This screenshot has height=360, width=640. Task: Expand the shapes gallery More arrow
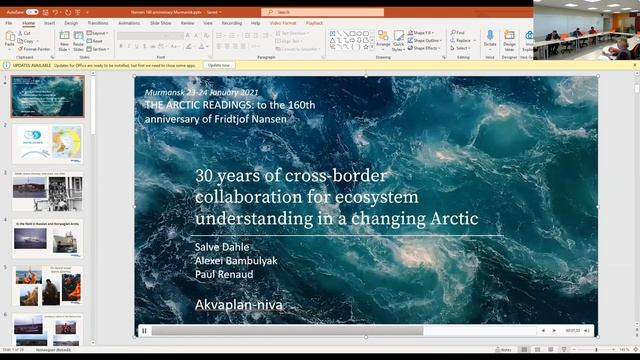tap(372, 48)
